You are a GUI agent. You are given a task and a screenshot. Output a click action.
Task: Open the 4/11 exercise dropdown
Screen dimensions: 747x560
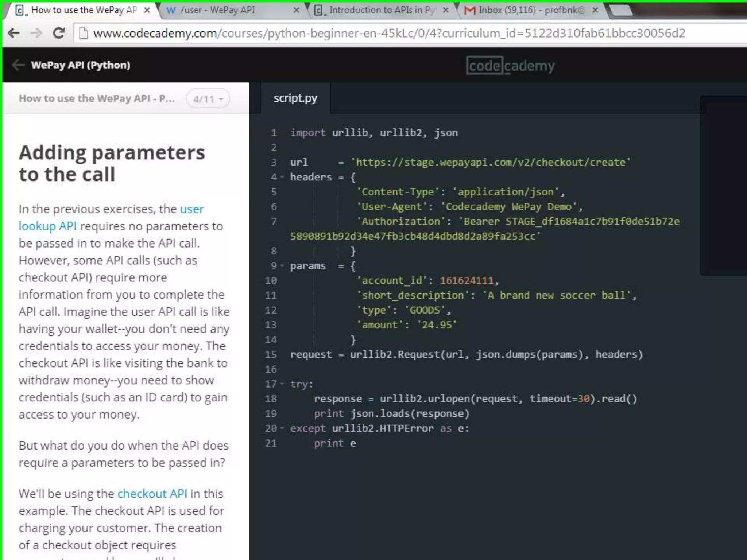[x=208, y=98]
